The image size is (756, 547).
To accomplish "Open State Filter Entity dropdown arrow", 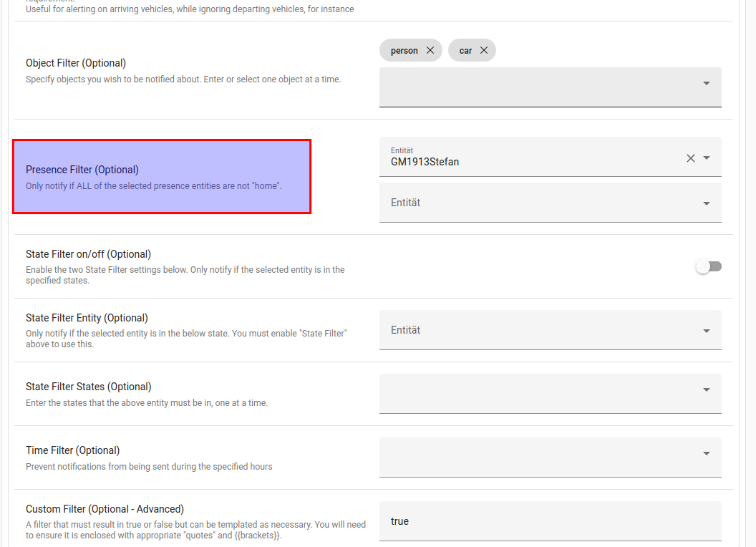I will 707,331.
